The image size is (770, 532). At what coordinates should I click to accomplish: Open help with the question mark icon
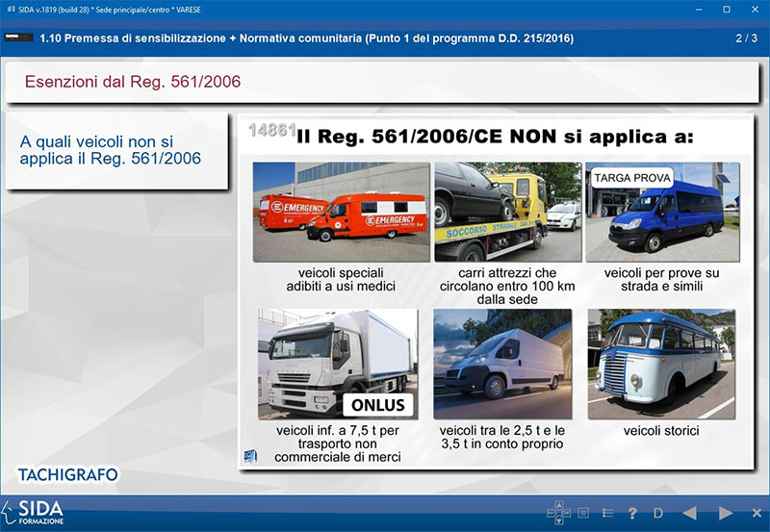tap(633, 513)
